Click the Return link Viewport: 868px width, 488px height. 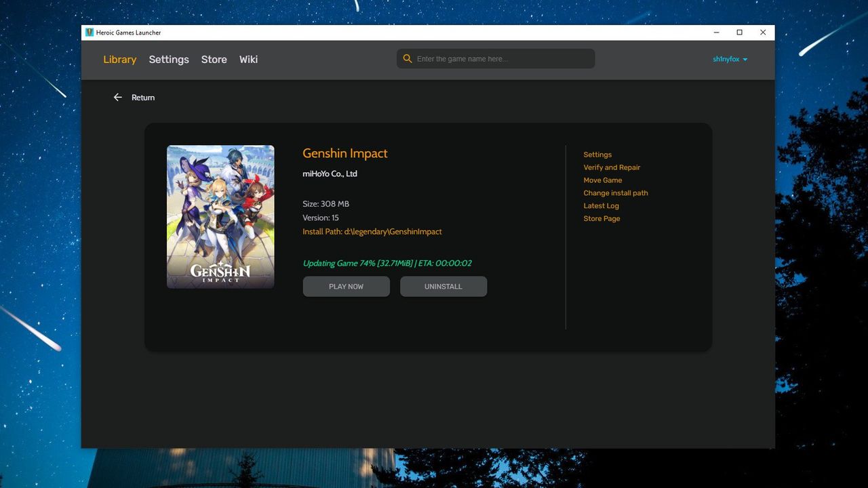pyautogui.click(x=143, y=98)
